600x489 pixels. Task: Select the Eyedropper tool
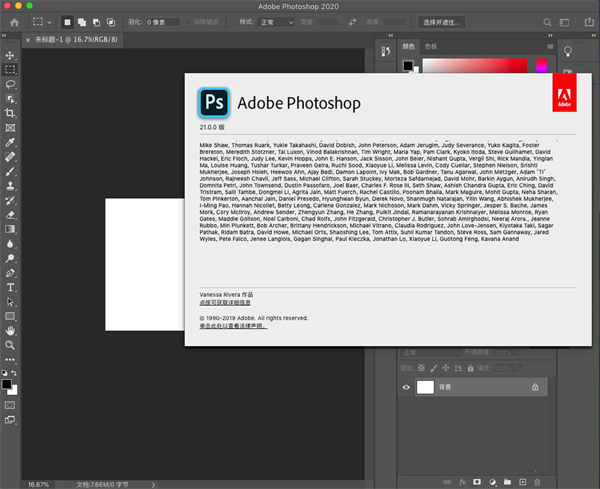point(10,142)
